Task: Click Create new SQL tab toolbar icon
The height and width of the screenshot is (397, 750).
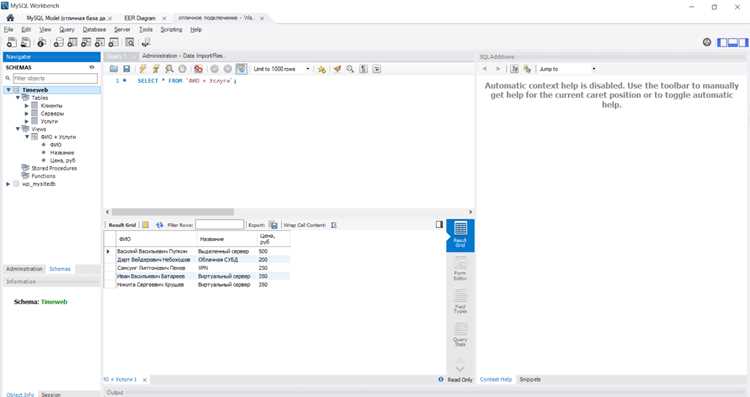Action: click(x=11, y=43)
